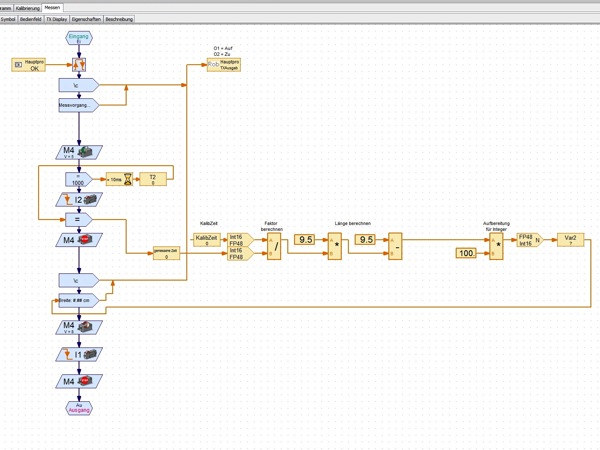Select the constant 100 input box
Viewport: 600px width, 450px height.
(467, 254)
